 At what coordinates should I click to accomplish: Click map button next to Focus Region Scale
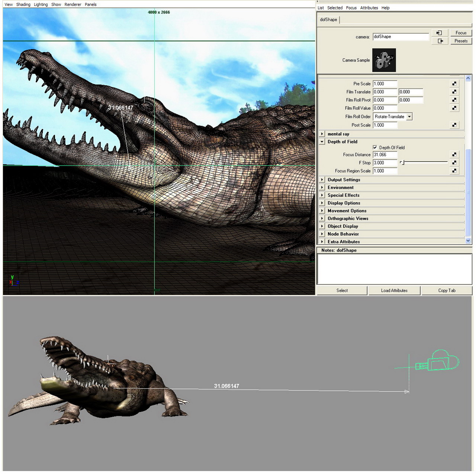click(454, 171)
